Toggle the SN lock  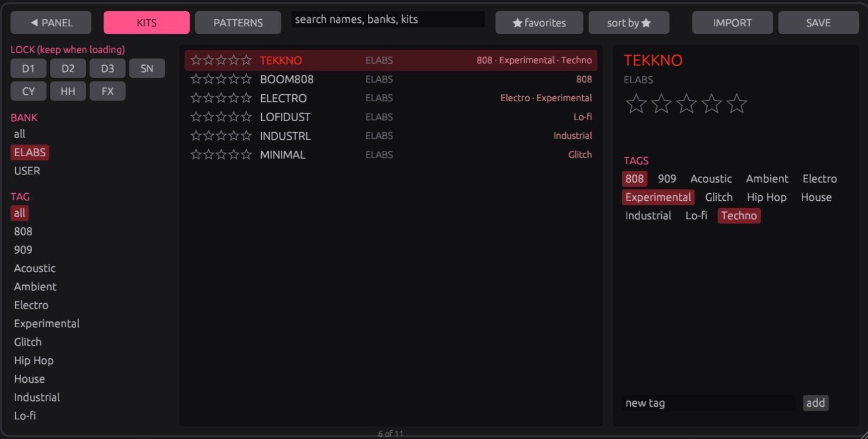pyautogui.click(x=147, y=68)
